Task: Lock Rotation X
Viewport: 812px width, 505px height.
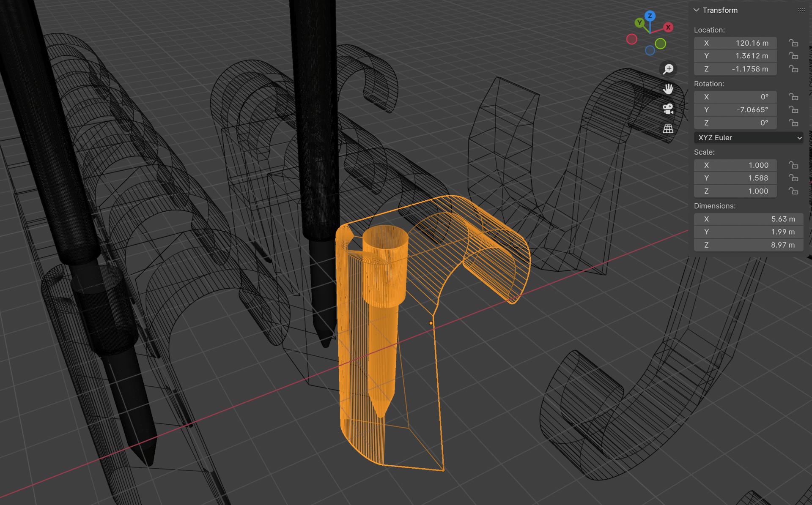Action: pos(793,97)
